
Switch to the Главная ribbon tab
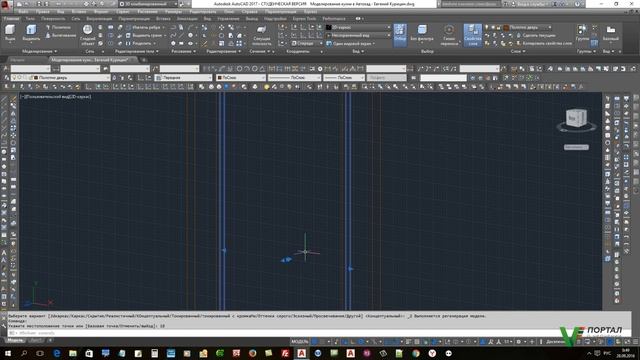pos(11,18)
